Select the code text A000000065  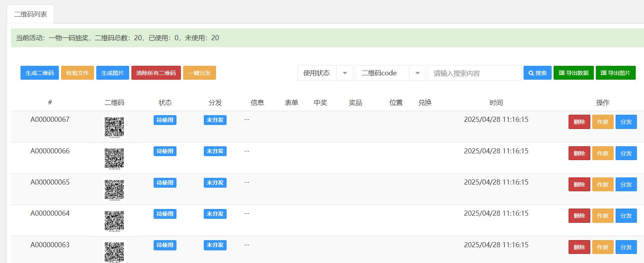point(50,182)
